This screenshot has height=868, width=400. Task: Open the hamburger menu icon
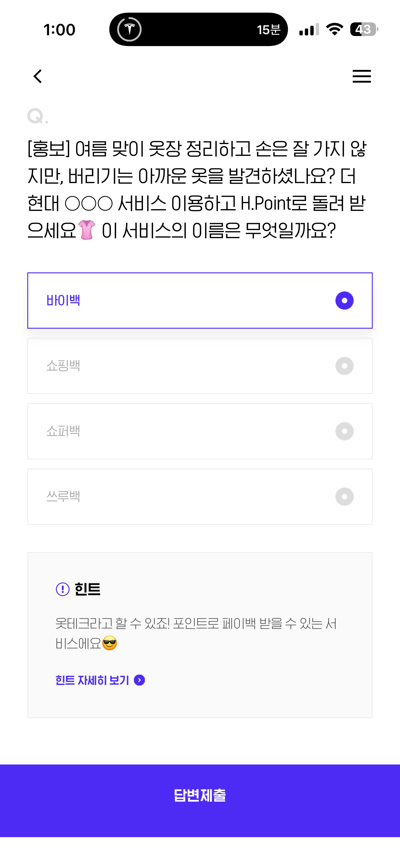362,76
